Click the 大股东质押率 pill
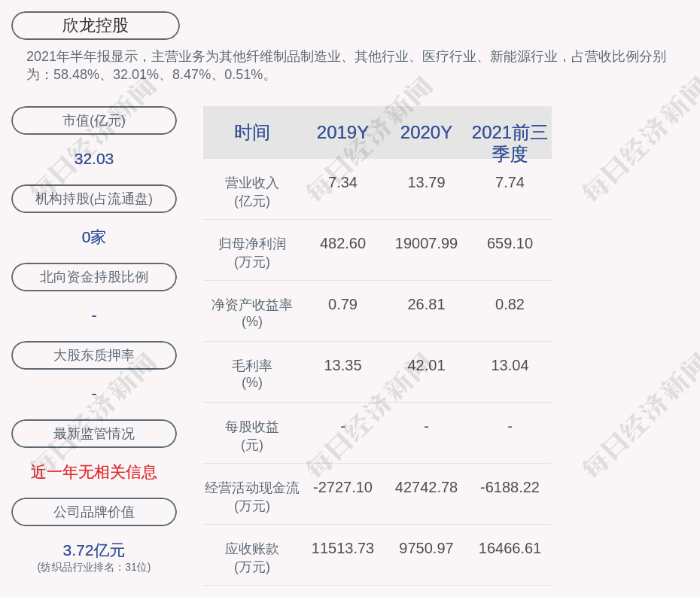Image resolution: width=700 pixels, height=597 pixels. (94, 355)
